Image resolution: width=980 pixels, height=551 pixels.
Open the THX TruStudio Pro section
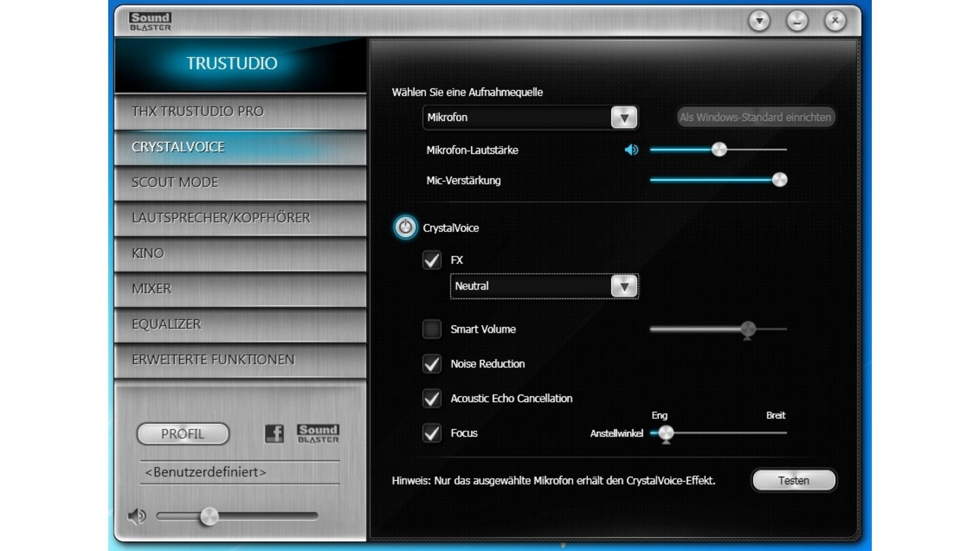point(240,112)
